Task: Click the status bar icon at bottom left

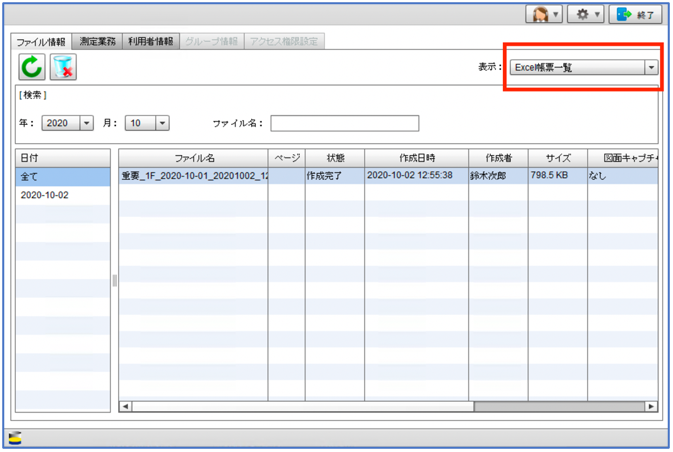Action: 16,437
